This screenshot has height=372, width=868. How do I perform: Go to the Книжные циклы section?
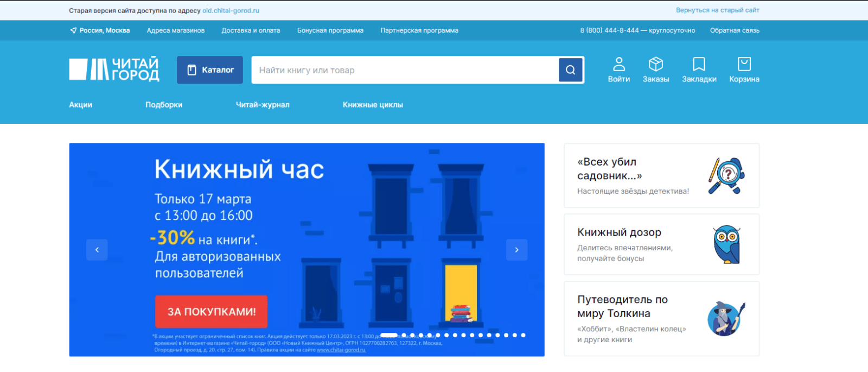pos(373,105)
